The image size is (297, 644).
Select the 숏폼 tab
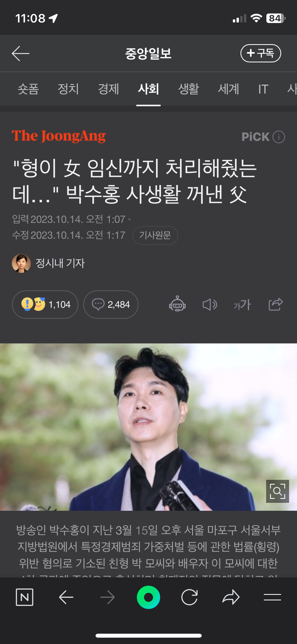(28, 89)
